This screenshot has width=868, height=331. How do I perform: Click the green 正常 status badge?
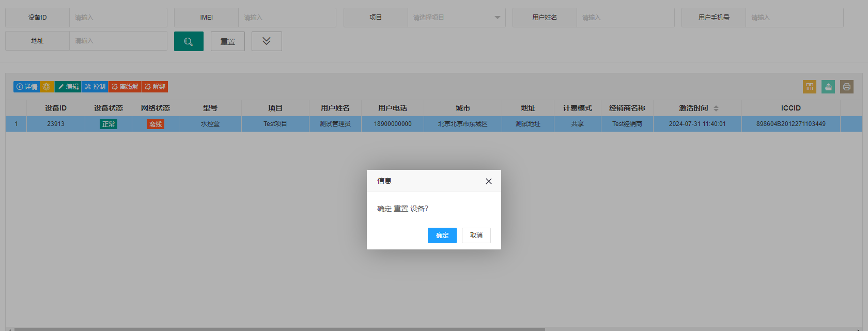click(109, 124)
